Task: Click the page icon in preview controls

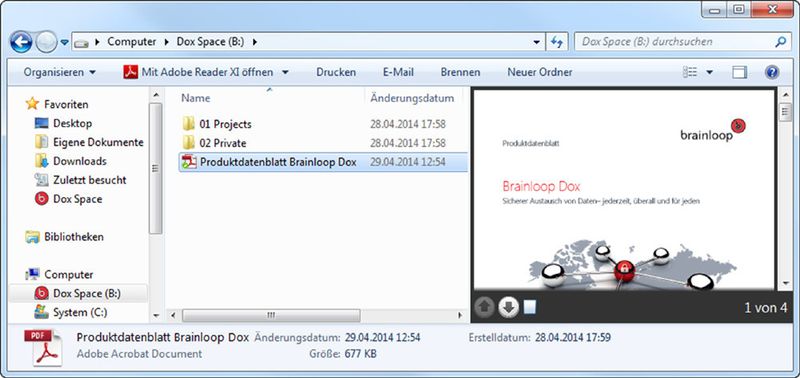Action: coord(530,307)
